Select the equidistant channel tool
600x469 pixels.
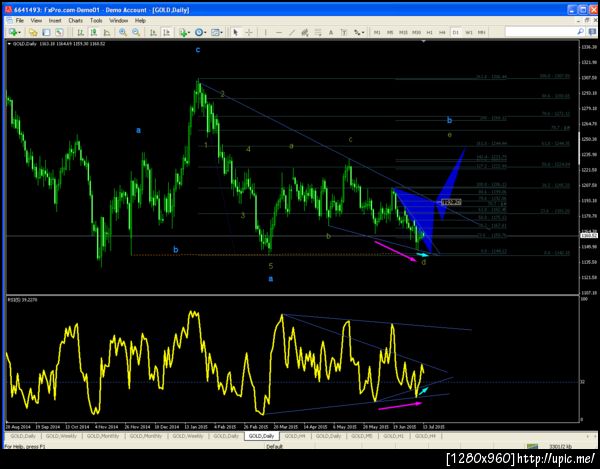(x=305, y=33)
